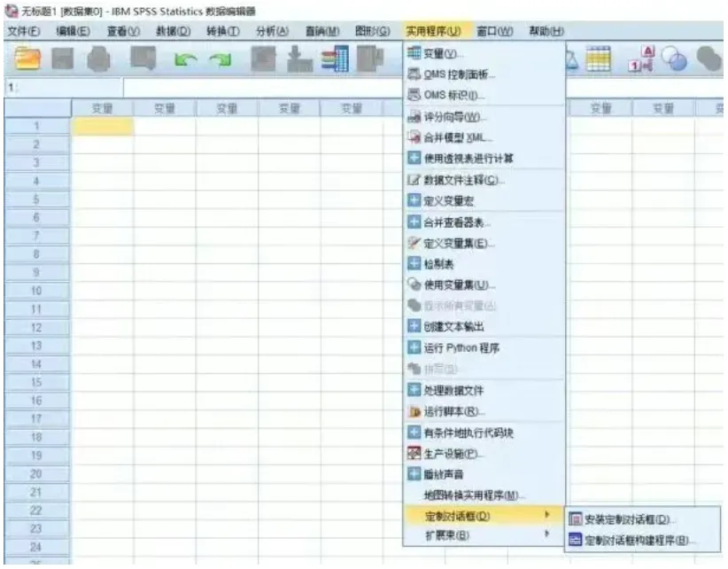
Task: Select 生产设施(P)... menu entry
Action: (484, 454)
